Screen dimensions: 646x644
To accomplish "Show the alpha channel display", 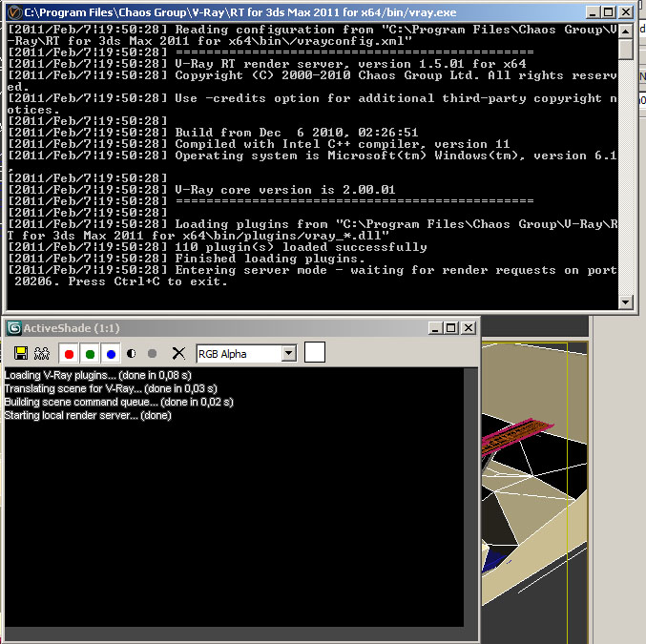I will (x=132, y=354).
